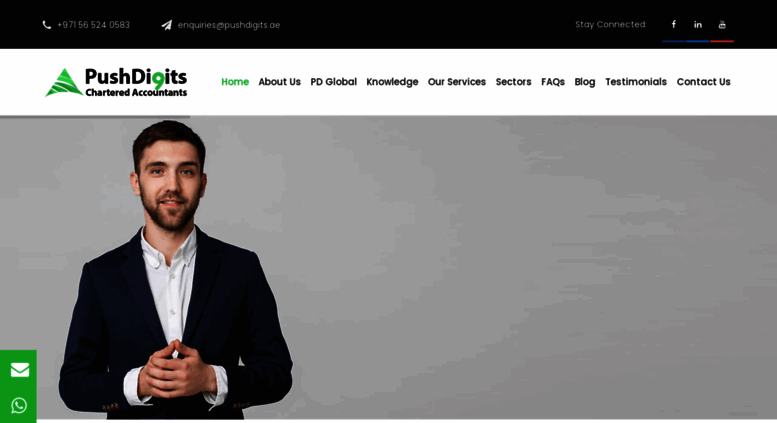Go to Contact Us page
This screenshot has width=777, height=423.
click(704, 82)
